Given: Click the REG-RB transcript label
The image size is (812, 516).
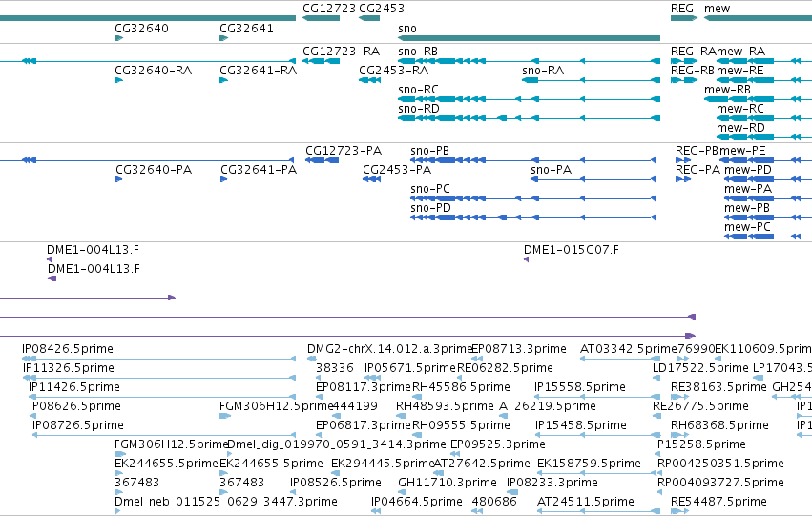Looking at the screenshot, I should pyautogui.click(x=693, y=71).
